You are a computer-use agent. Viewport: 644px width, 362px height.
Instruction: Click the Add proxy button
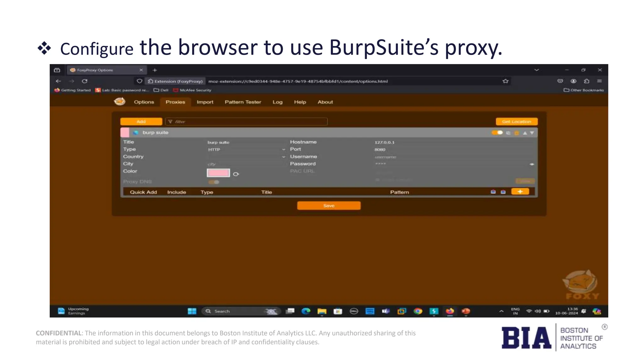tap(141, 122)
